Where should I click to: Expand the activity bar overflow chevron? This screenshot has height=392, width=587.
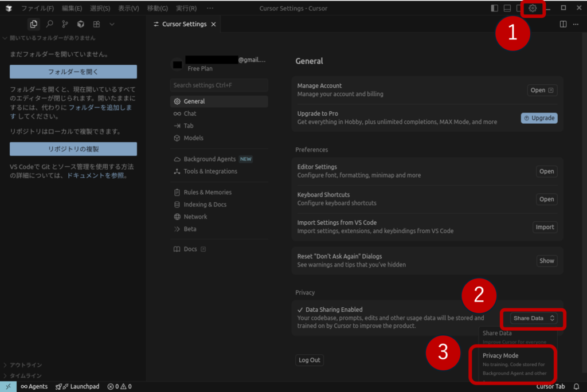(112, 24)
